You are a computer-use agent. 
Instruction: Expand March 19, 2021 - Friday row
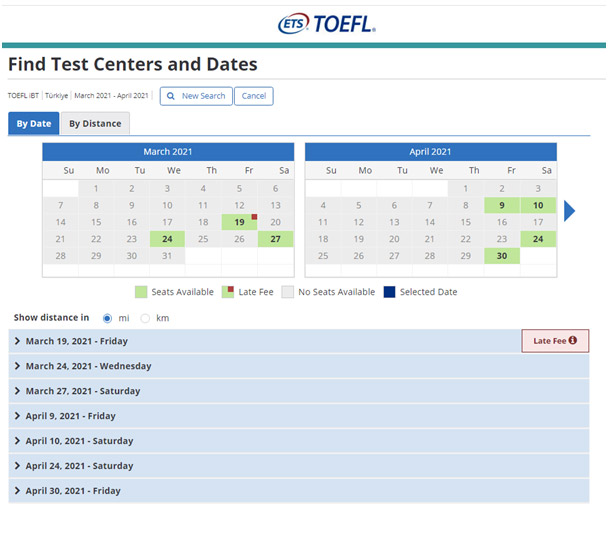point(76,341)
